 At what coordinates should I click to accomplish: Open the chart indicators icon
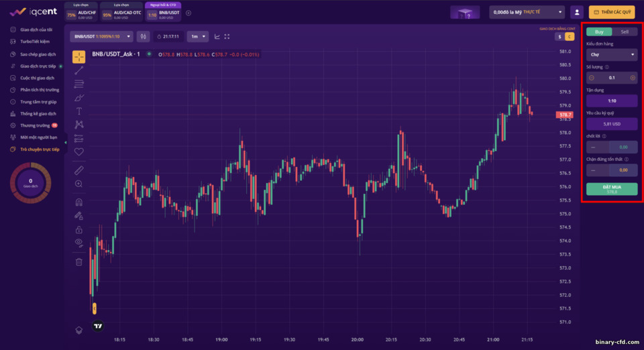217,36
